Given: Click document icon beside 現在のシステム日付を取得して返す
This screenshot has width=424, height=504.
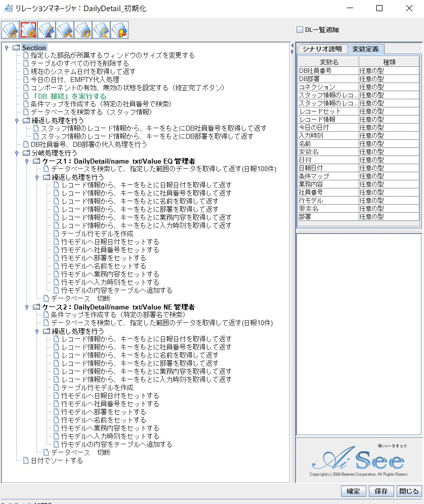Looking at the screenshot, I should coord(26,71).
